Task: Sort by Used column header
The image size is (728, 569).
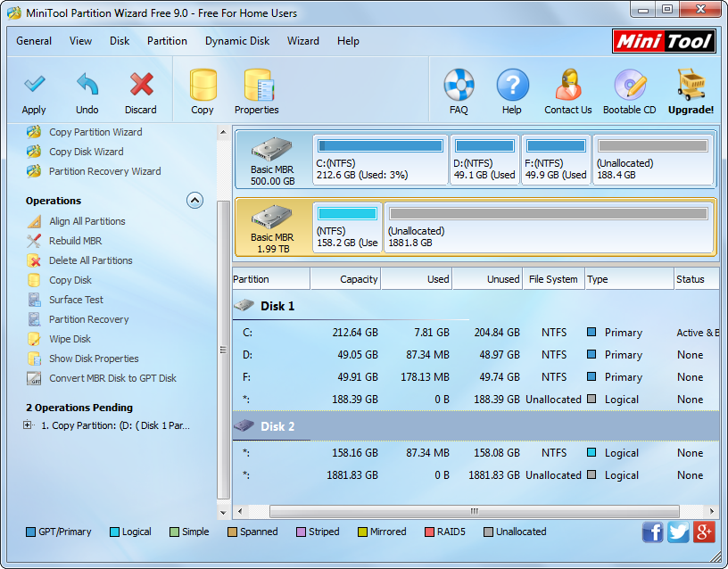Action: [417, 279]
